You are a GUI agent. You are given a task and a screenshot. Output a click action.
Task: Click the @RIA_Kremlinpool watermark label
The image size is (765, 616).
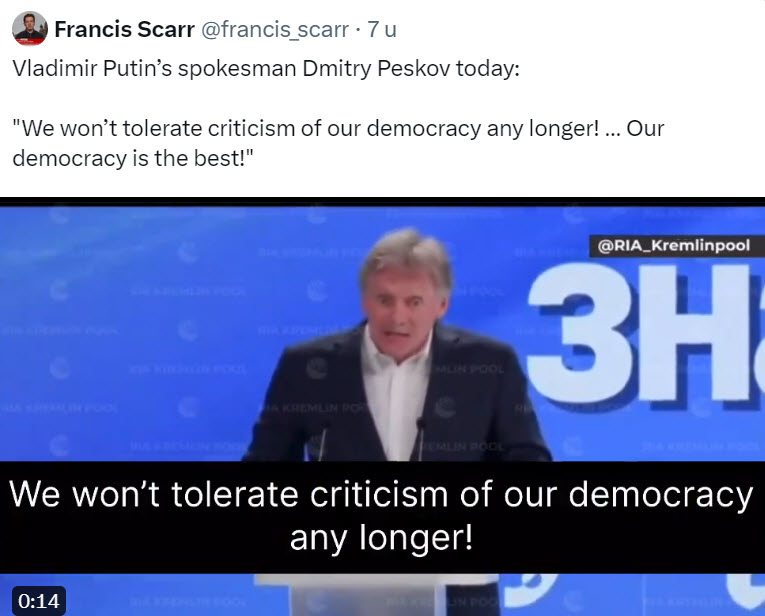[673, 245]
